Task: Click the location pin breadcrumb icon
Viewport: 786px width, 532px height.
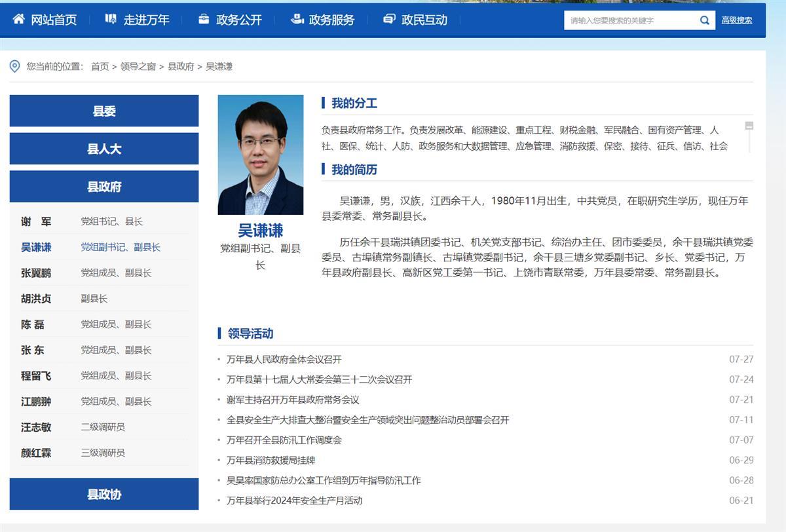Action: tap(15, 66)
